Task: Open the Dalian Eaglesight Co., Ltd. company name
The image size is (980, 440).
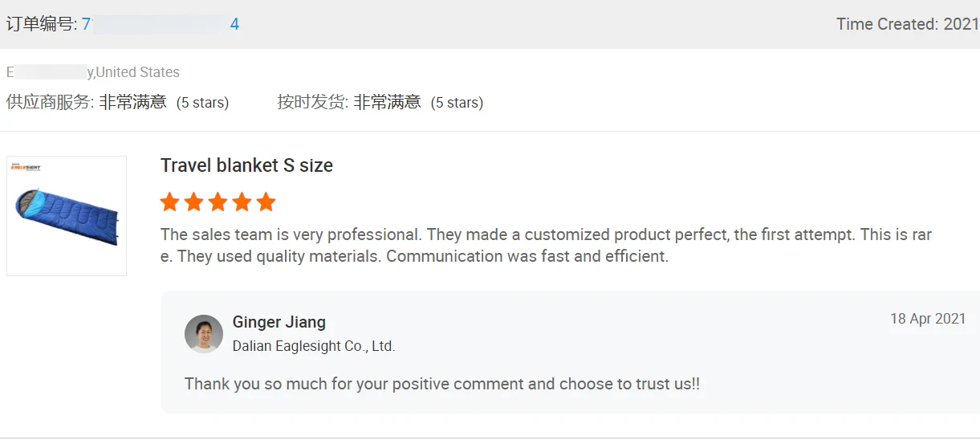Action: click(314, 346)
